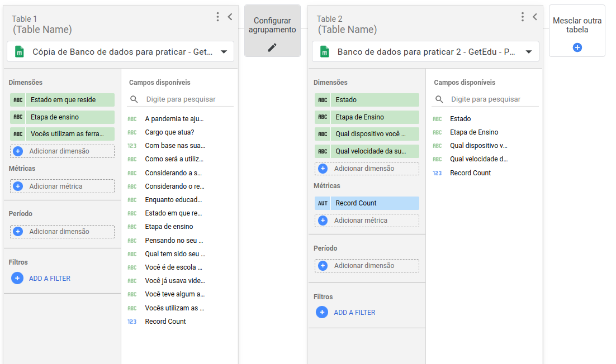Click the ABC type icon of Estado dimension

(323, 100)
